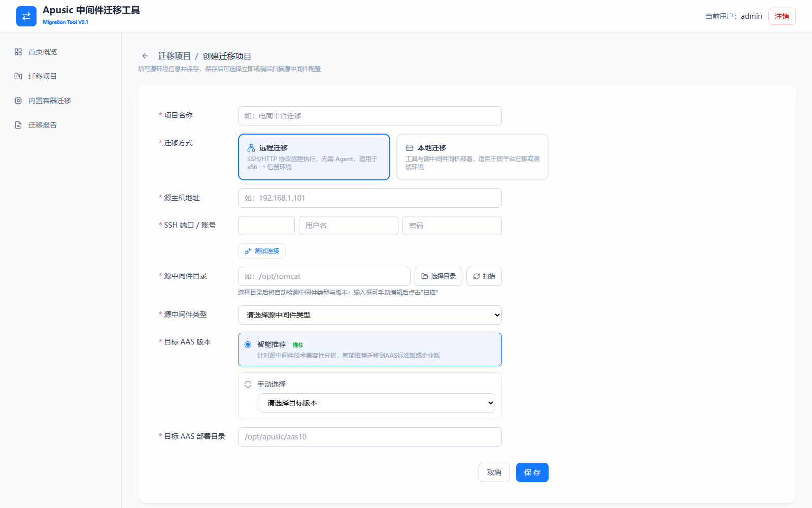Focus the 目标 AAS 部署目录 input
Screen dimensions: 812x508
[x=370, y=437]
